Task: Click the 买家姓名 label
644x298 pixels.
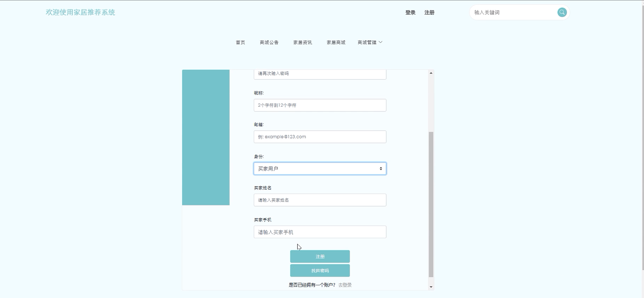Action: pyautogui.click(x=262, y=188)
